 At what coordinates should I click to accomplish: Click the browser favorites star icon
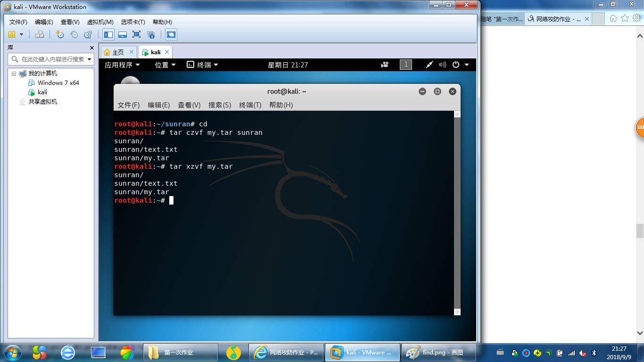coord(625,18)
